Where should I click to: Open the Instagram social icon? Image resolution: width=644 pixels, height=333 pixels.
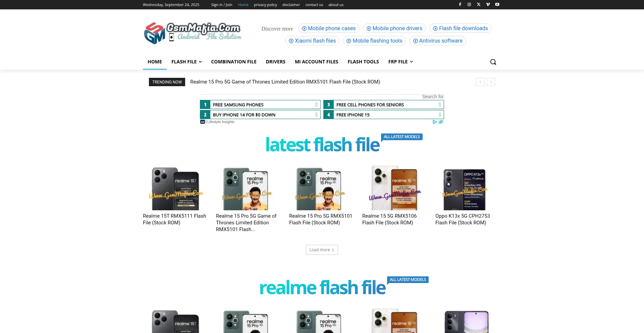point(469,4)
